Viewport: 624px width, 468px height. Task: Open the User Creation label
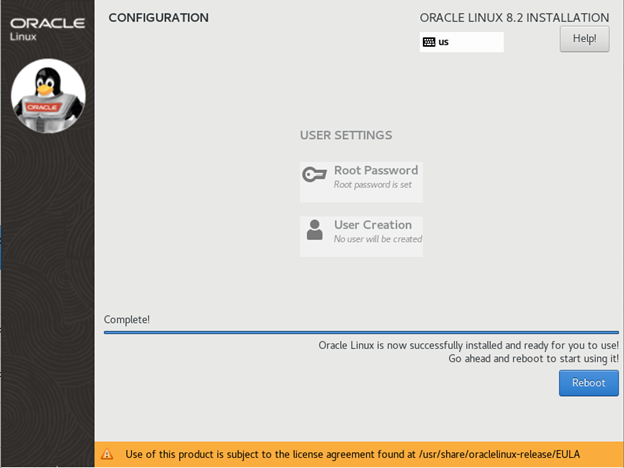[x=373, y=225]
